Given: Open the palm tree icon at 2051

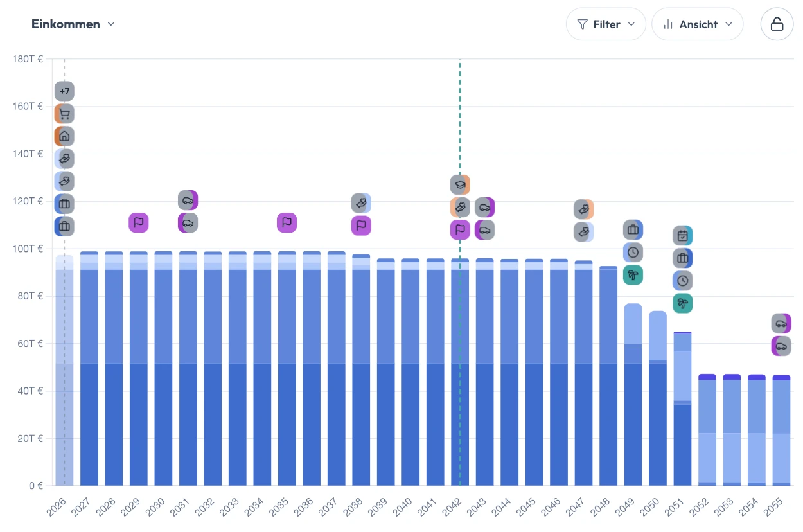Looking at the screenshot, I should pos(683,303).
